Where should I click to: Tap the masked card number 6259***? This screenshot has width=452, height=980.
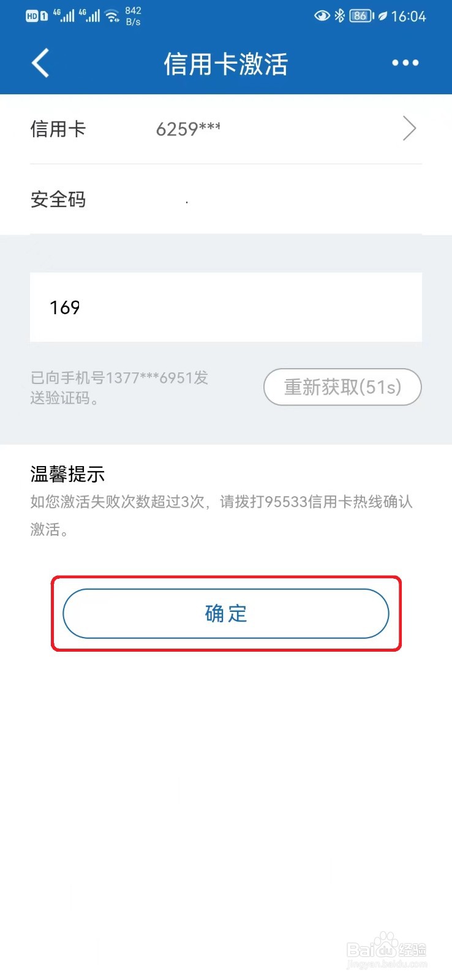(188, 129)
